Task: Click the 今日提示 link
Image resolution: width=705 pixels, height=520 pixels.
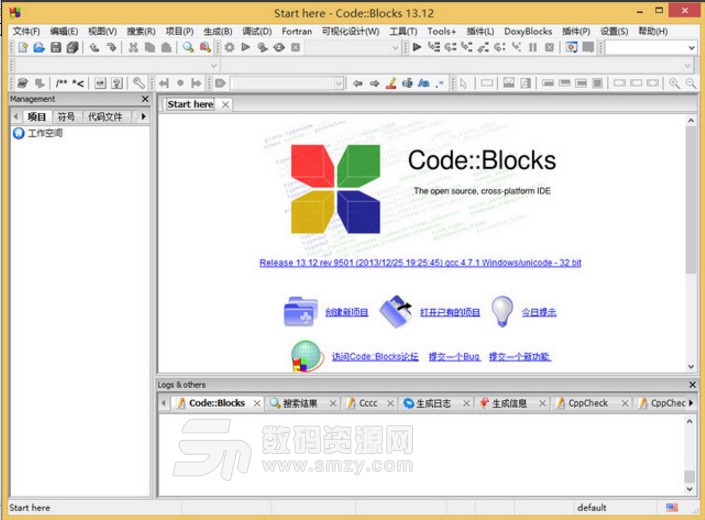Action: pos(539,312)
